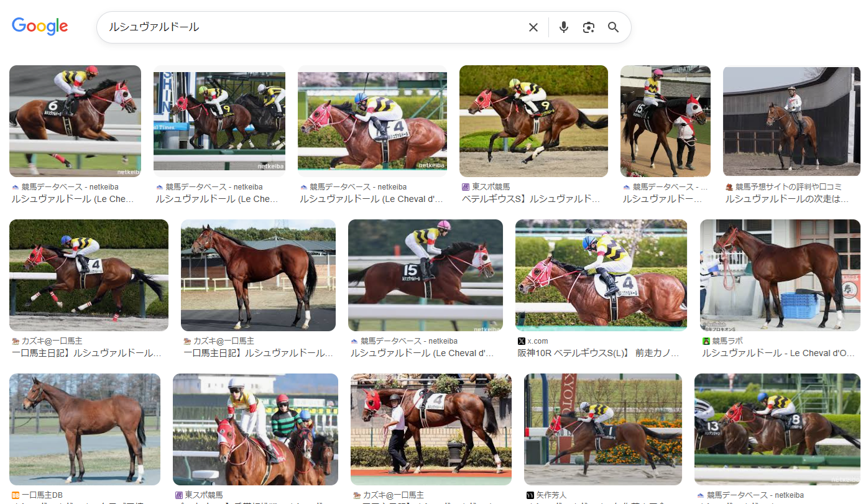Start voice search with the microphone

563,27
